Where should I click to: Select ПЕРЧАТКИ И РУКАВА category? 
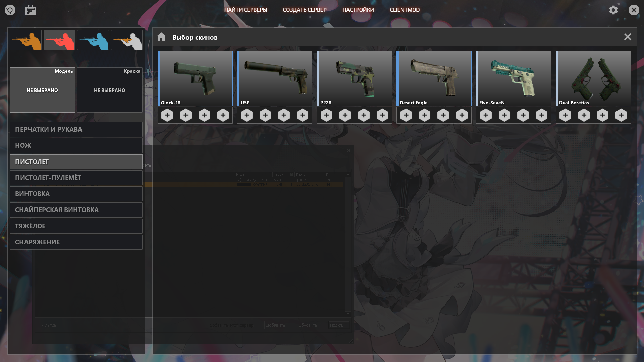click(x=76, y=129)
